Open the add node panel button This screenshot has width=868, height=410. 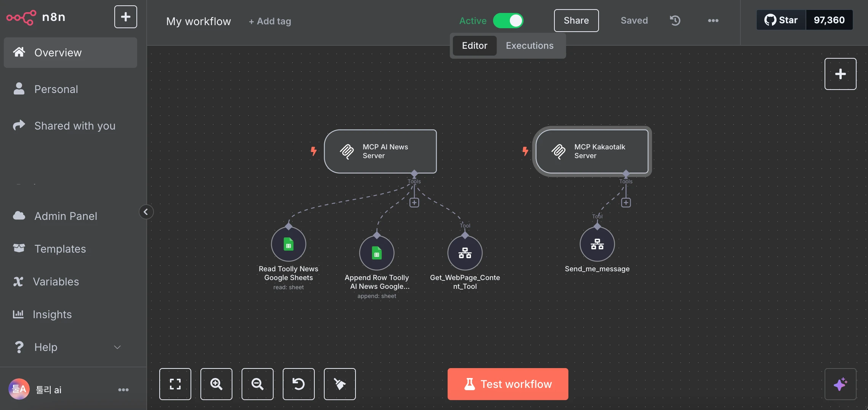click(840, 74)
